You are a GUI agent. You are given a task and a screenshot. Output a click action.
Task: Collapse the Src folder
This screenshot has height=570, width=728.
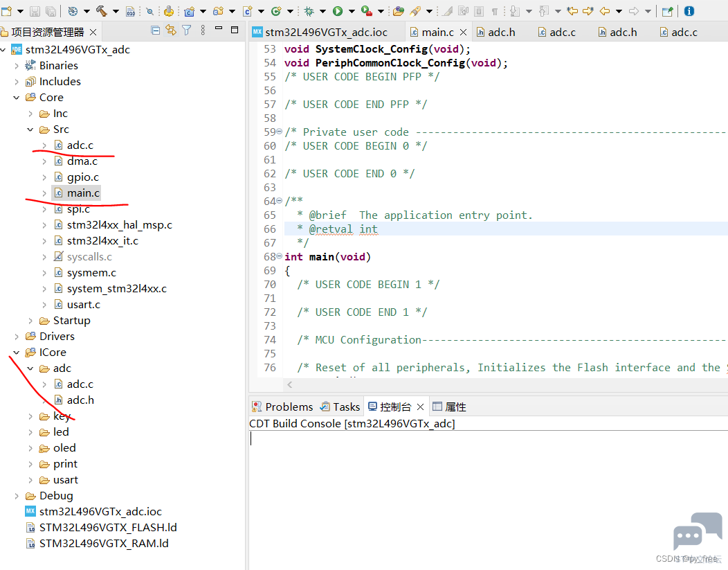30,130
